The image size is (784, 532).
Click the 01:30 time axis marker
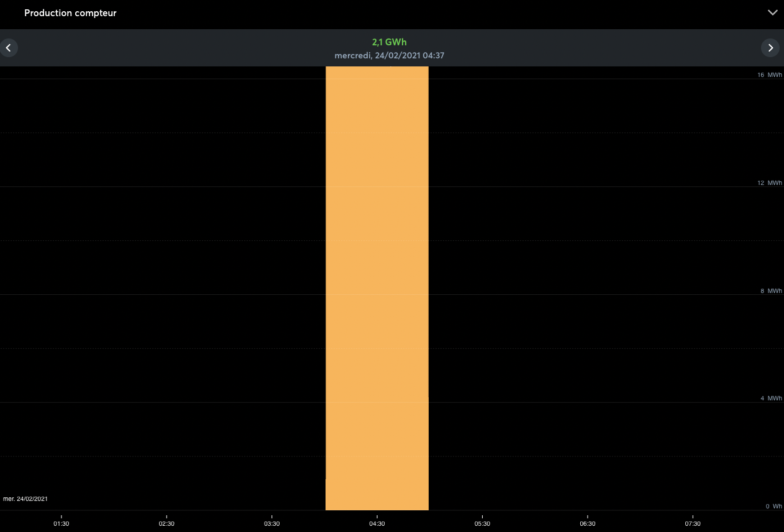click(62, 523)
